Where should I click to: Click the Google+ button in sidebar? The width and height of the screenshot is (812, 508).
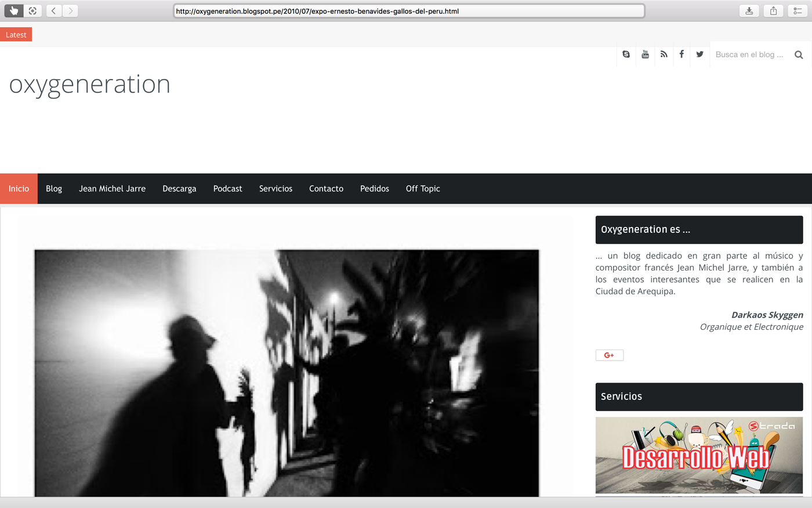click(x=610, y=355)
